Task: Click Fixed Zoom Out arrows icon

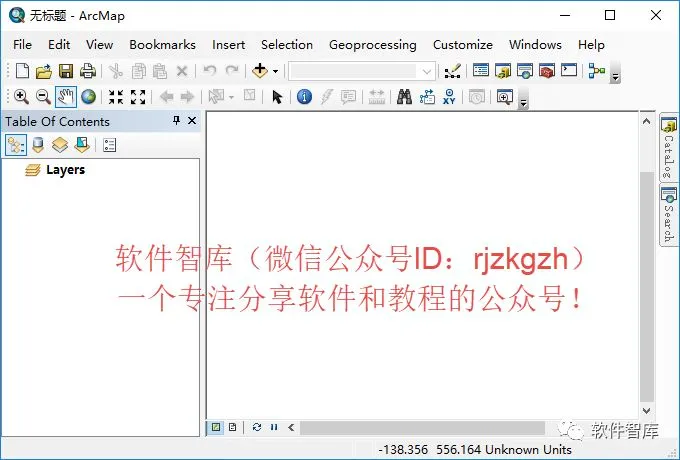Action: click(x=138, y=97)
